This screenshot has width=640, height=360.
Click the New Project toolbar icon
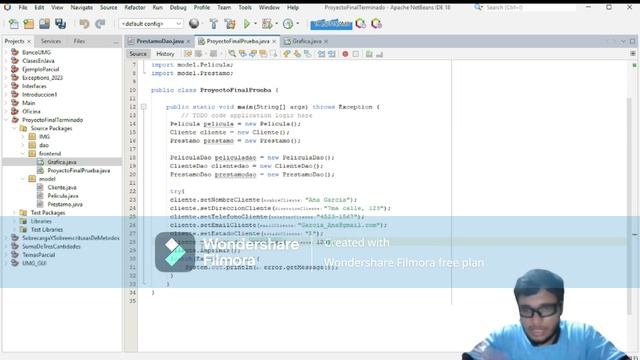[29, 24]
